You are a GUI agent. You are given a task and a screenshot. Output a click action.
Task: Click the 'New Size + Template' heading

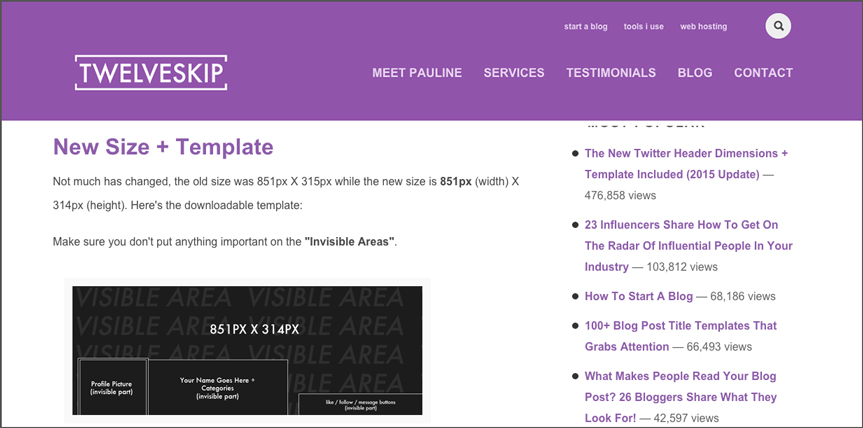[163, 147]
